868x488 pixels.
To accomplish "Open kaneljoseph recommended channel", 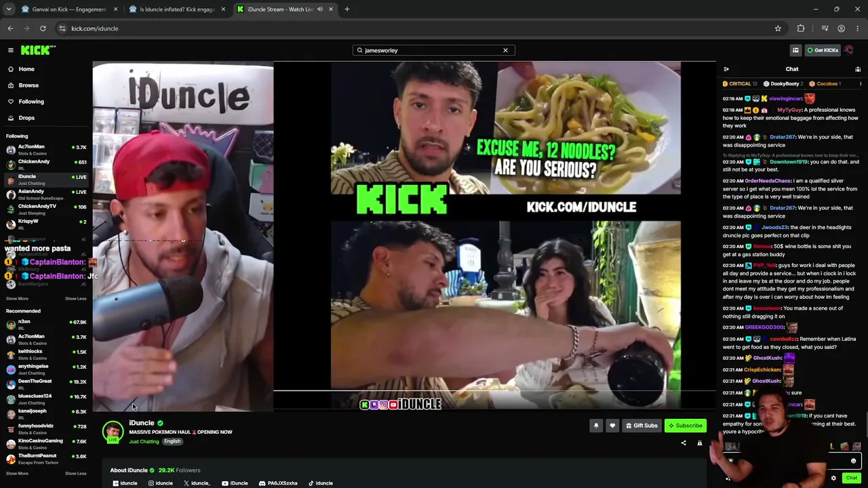I will click(x=46, y=413).
